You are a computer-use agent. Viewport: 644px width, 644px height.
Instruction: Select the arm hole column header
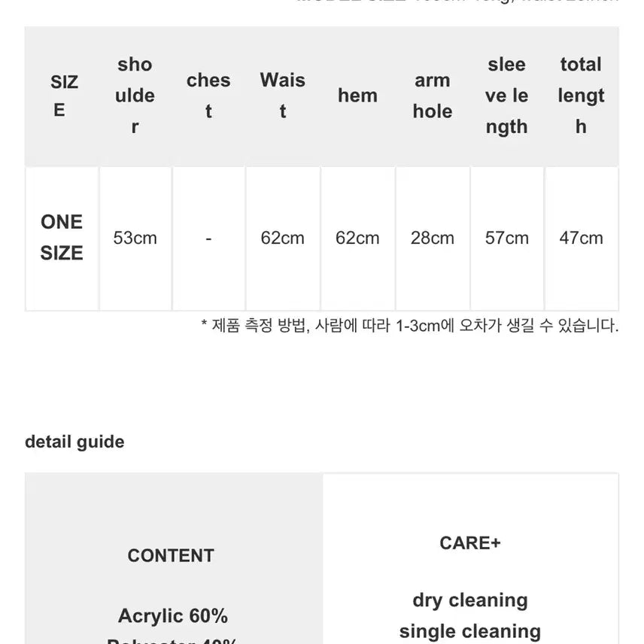(x=433, y=96)
